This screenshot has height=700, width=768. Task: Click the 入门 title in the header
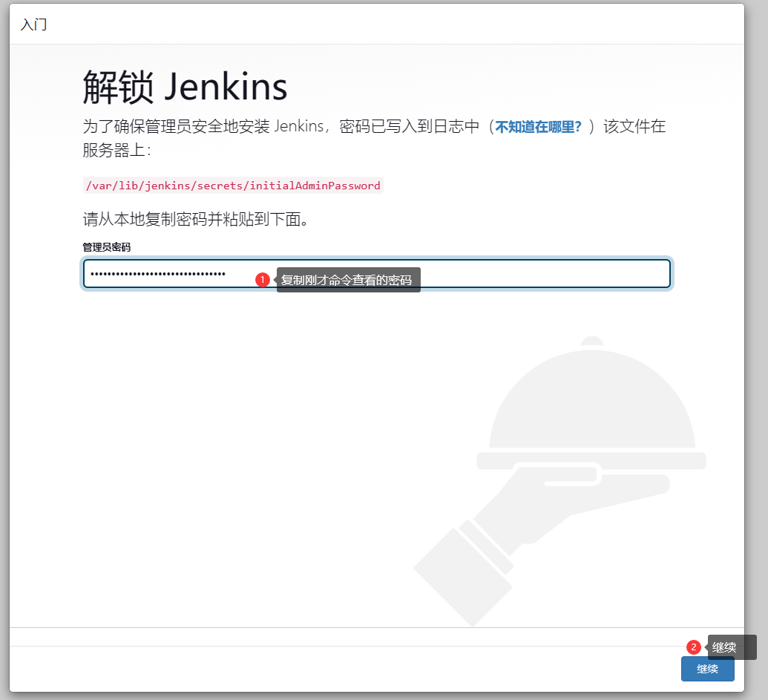point(34,24)
